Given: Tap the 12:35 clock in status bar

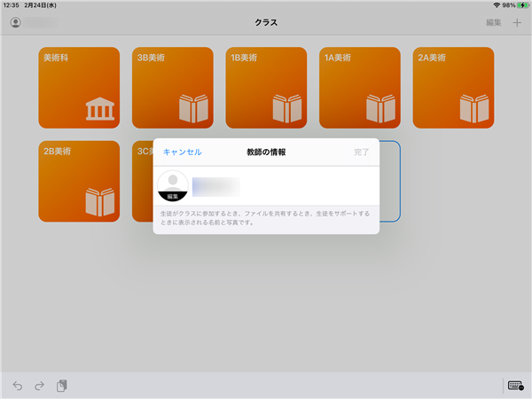Looking at the screenshot, I should click(x=11, y=5).
